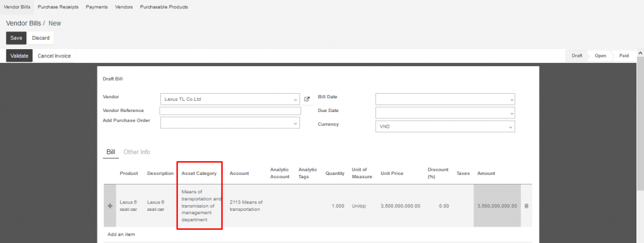Click the Unit of Measure cell Unit(s)
Screen dimensions: 644x243
tap(359, 206)
